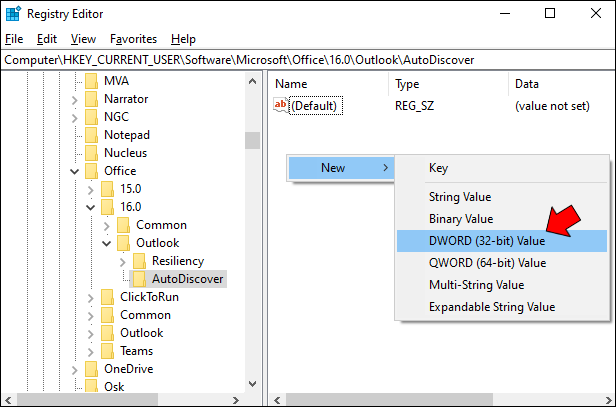Viewport: 616px width, 407px height.
Task: Click the Resiliency folder icon
Action: click(140, 261)
